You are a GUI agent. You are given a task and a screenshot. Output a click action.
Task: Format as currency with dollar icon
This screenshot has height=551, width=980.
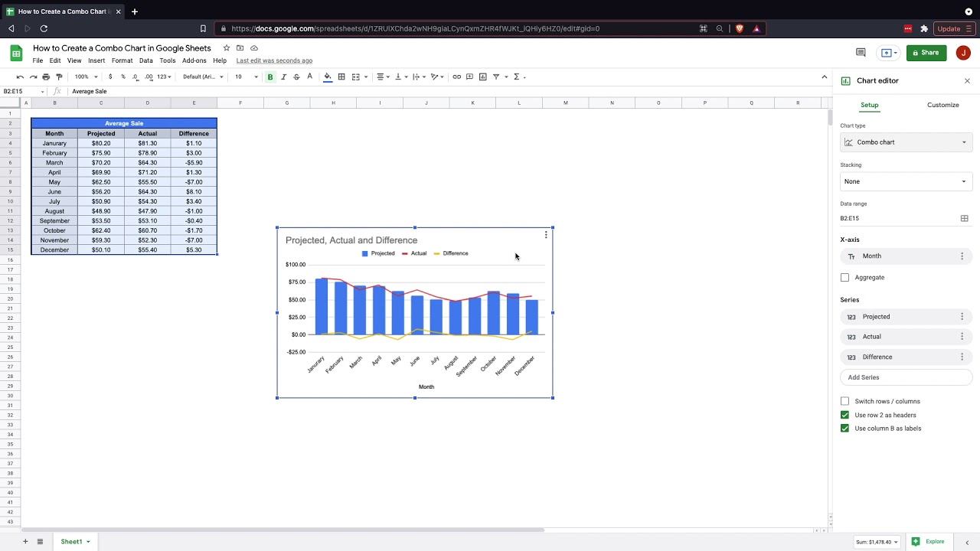pyautogui.click(x=110, y=77)
